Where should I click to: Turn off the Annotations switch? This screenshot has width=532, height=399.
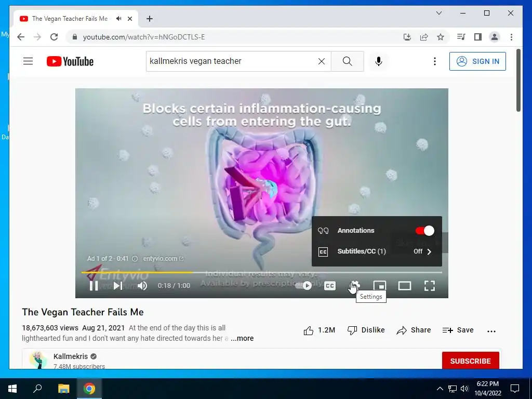[425, 231]
